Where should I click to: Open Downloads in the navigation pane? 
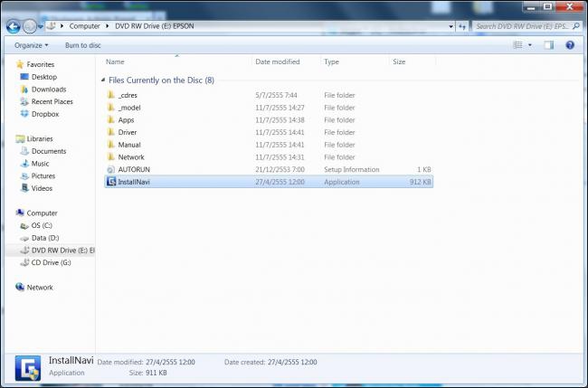tap(49, 90)
